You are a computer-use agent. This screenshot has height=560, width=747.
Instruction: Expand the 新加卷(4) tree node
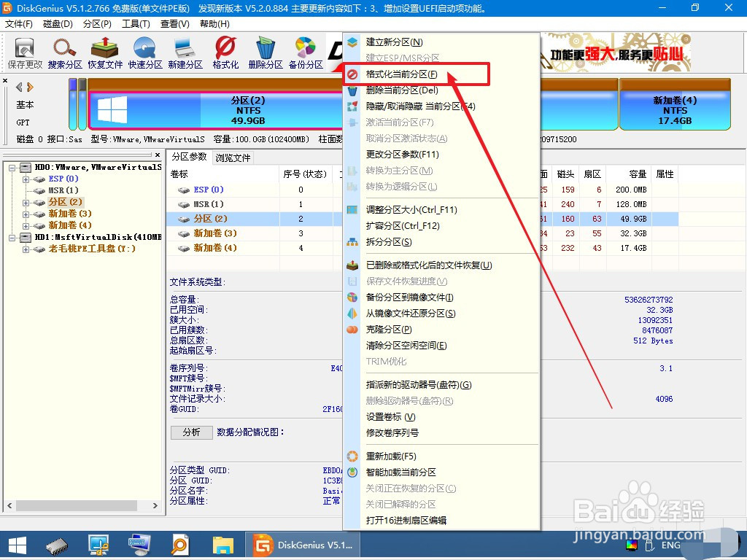coord(26,226)
